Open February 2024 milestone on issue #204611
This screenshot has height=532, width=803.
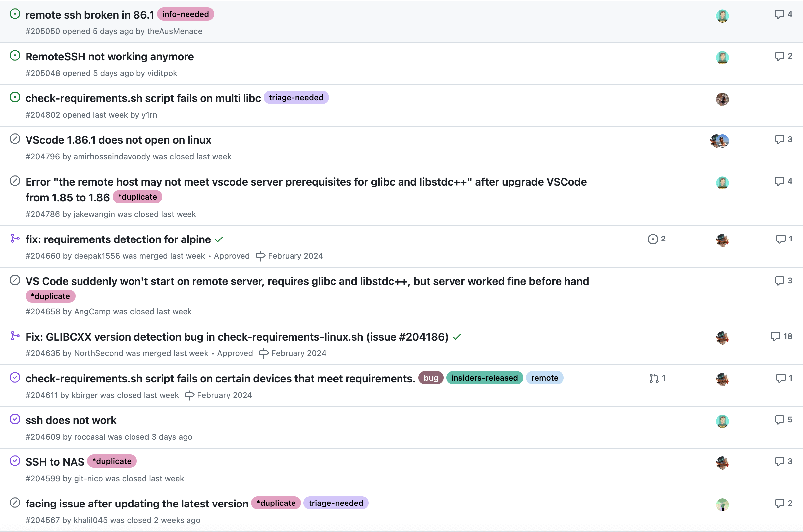click(x=218, y=395)
